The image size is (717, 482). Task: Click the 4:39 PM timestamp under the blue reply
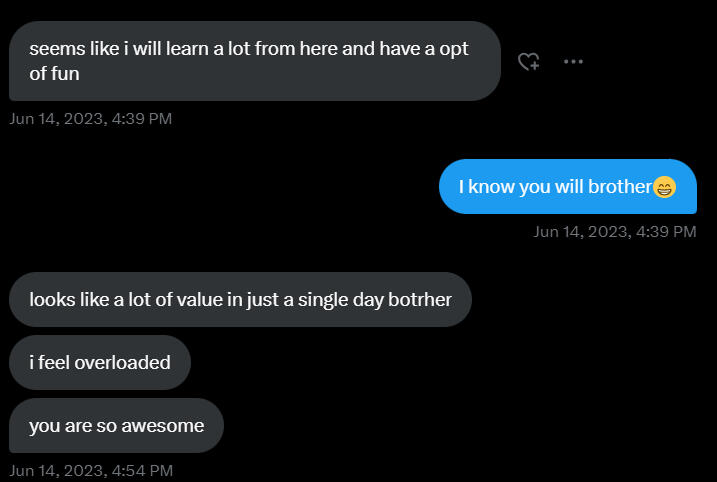coord(614,232)
